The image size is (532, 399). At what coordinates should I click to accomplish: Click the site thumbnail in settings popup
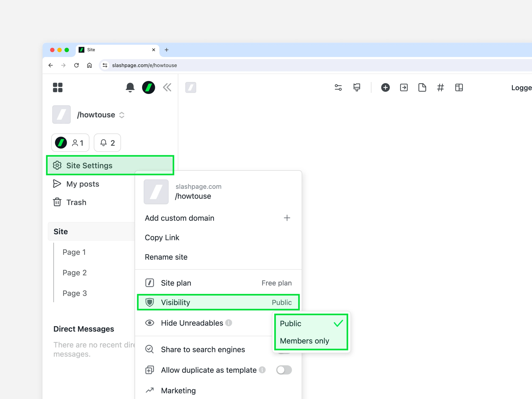pos(156,192)
